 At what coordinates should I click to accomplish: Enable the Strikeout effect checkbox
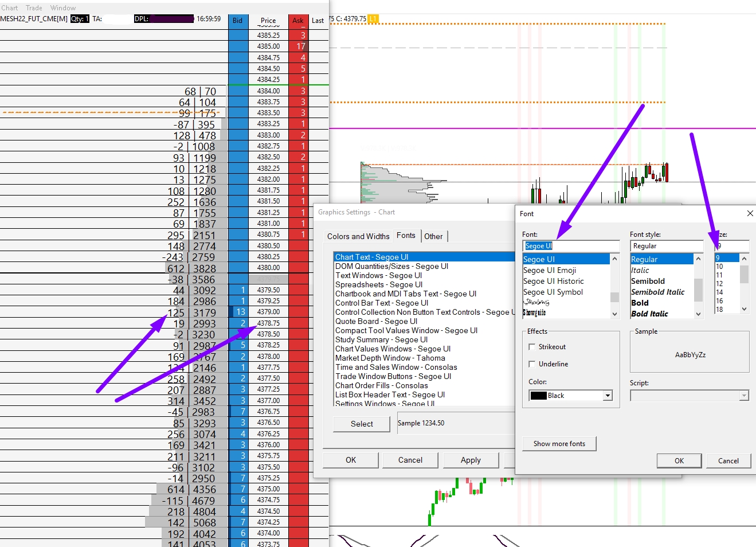coord(532,347)
